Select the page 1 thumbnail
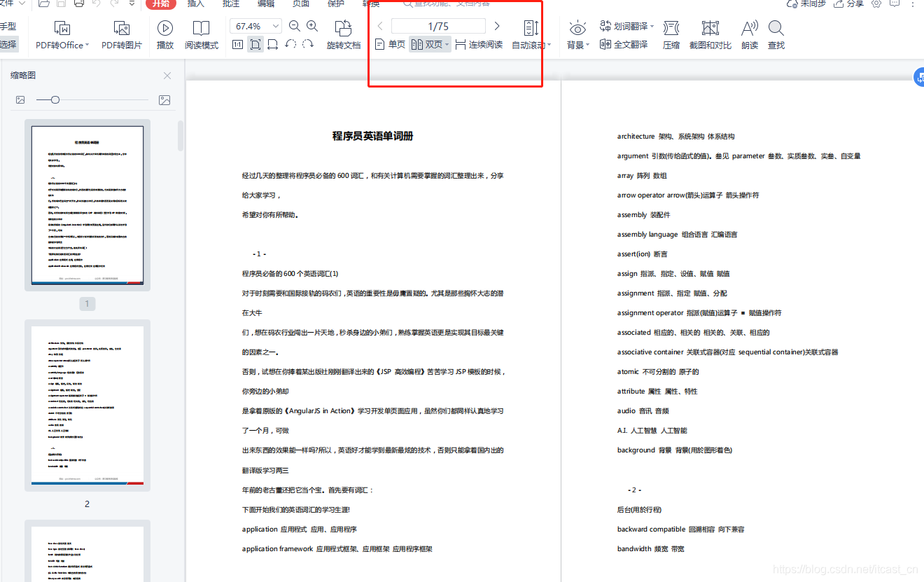The image size is (924, 582). coord(87,204)
